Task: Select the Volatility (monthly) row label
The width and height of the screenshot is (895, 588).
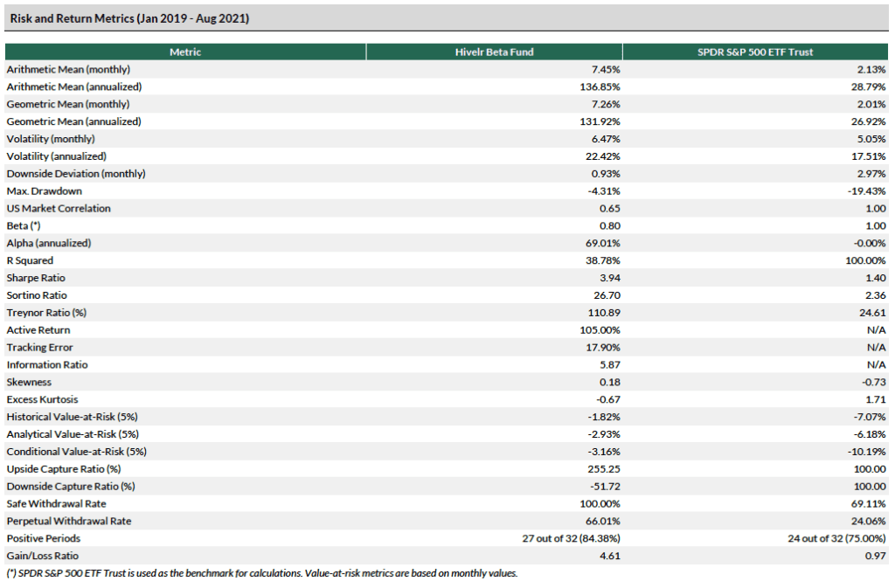Action: 51,139
